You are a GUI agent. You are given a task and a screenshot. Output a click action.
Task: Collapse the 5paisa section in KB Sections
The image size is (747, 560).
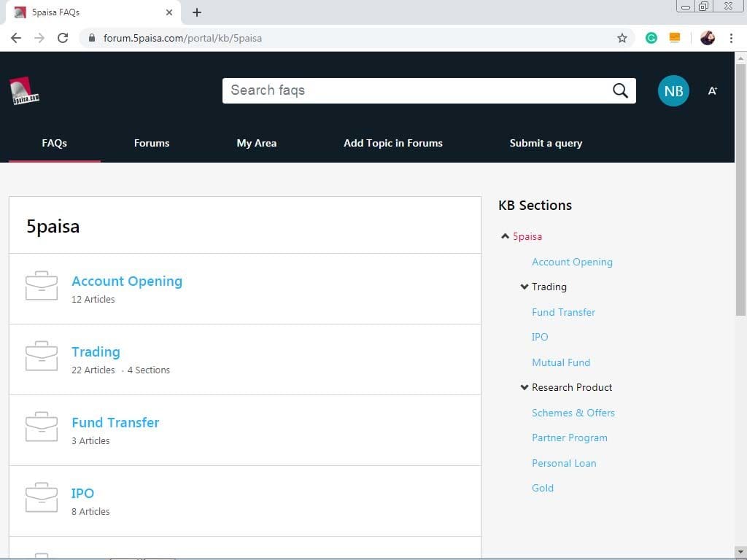tap(505, 236)
